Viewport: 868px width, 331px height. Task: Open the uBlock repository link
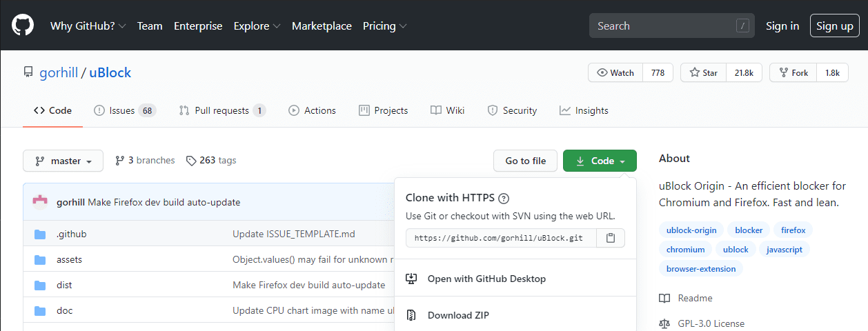point(110,72)
